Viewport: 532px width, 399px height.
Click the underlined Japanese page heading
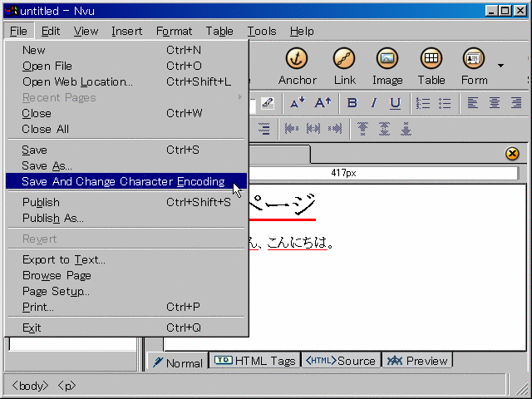[x=283, y=205]
